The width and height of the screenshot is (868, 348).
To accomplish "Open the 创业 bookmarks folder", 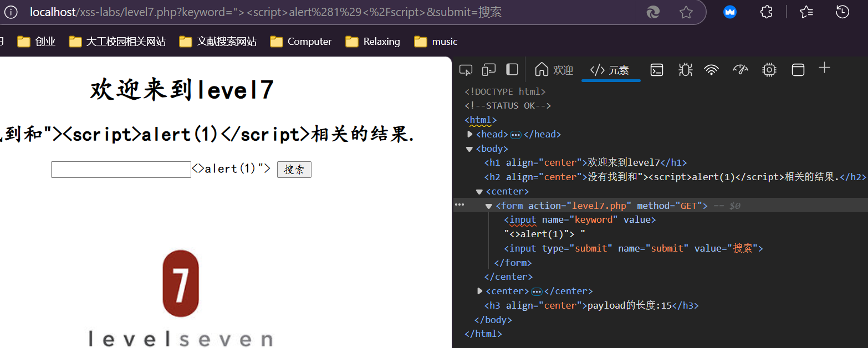I will click(37, 42).
